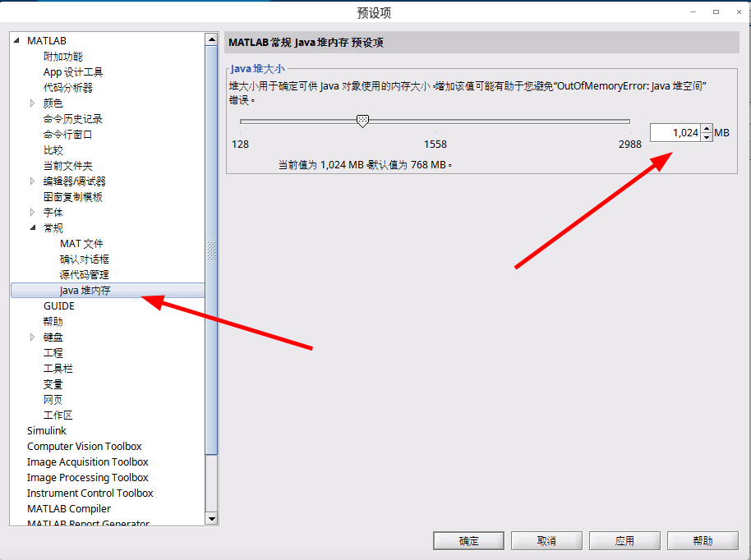Select 命令行窗口 in the tree
Screen dimensions: 751x560
click(x=67, y=135)
